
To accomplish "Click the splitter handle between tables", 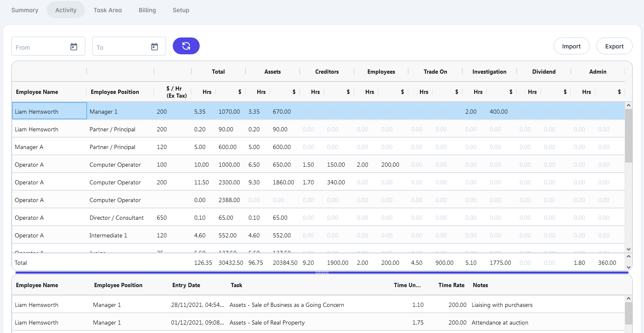I will click(x=322, y=272).
